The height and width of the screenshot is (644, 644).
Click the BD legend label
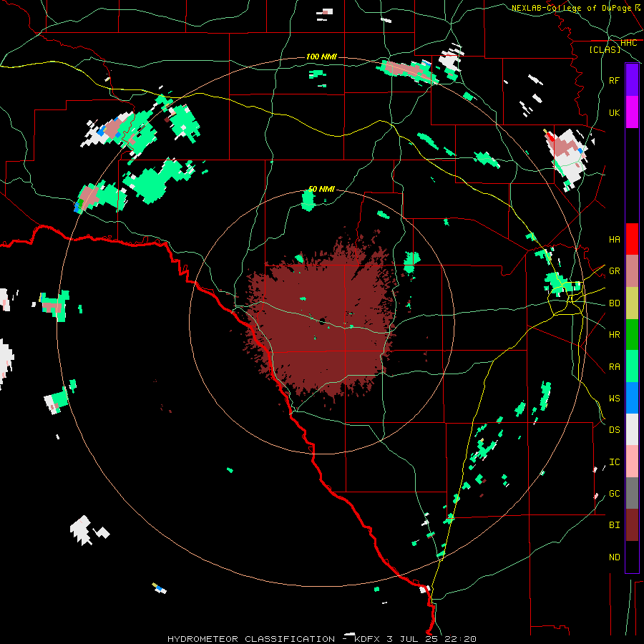pyautogui.click(x=615, y=303)
